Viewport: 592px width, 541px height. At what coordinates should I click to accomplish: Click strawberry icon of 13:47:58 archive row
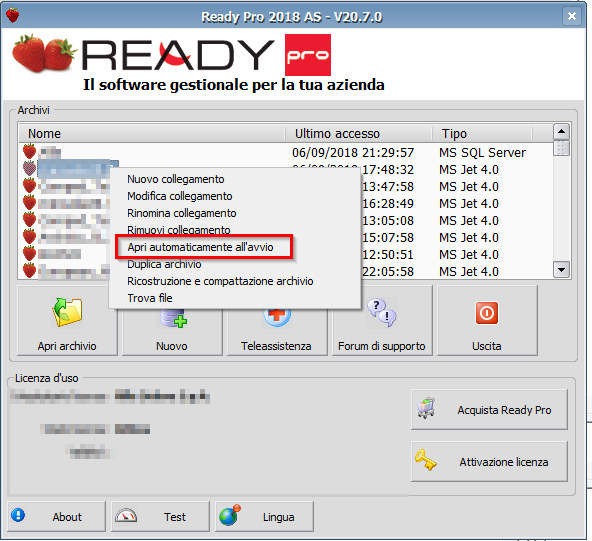click(x=29, y=185)
